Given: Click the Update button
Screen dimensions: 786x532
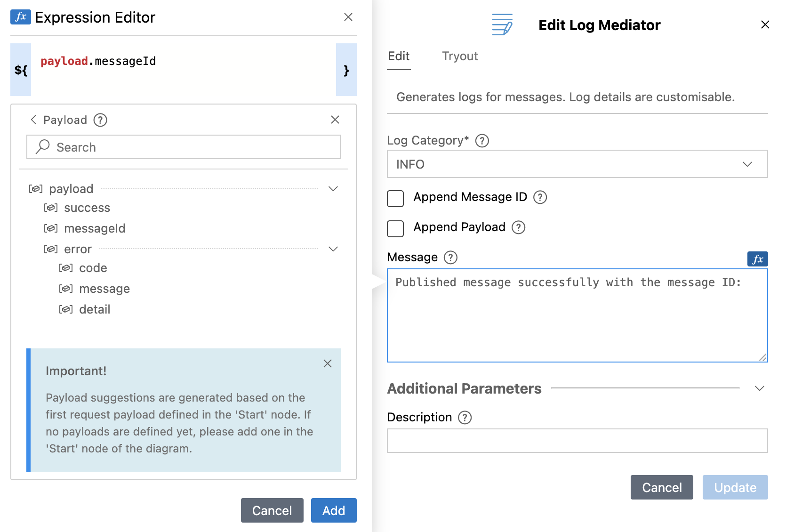Looking at the screenshot, I should [735, 487].
